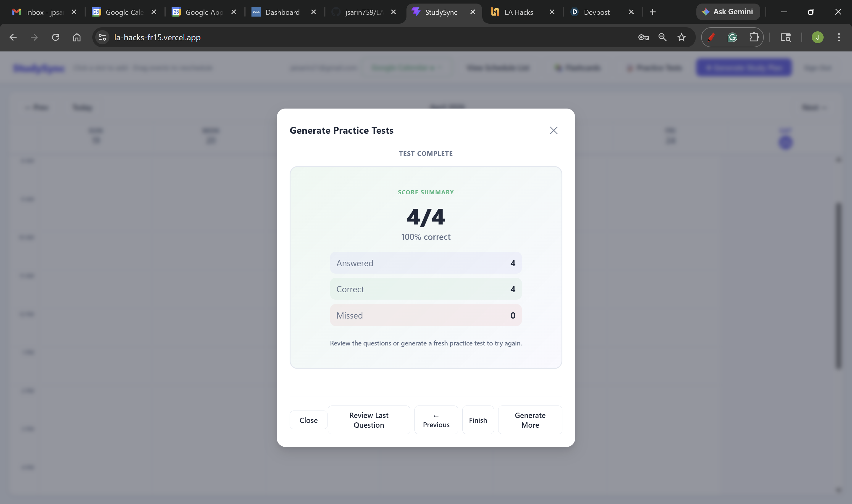Open the Ask Gemini button

(728, 12)
